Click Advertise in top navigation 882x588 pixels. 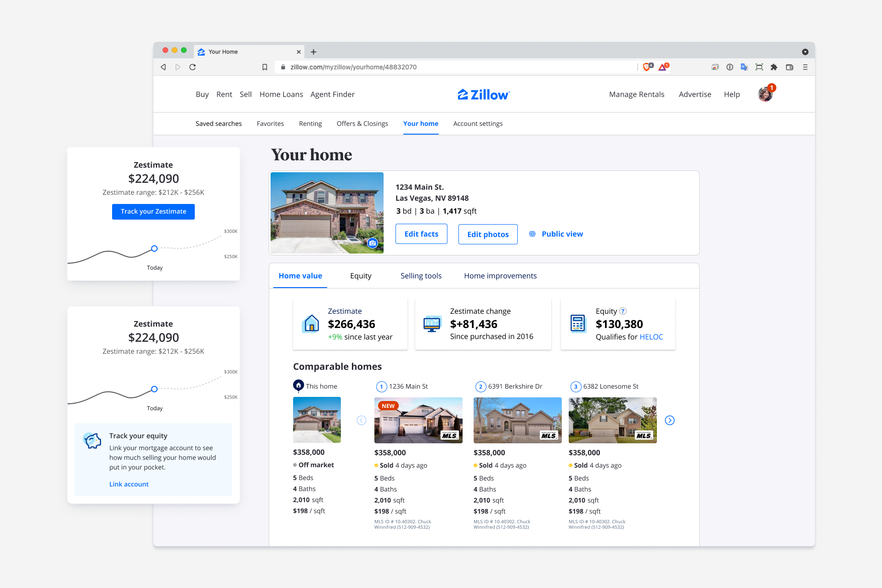695,94
